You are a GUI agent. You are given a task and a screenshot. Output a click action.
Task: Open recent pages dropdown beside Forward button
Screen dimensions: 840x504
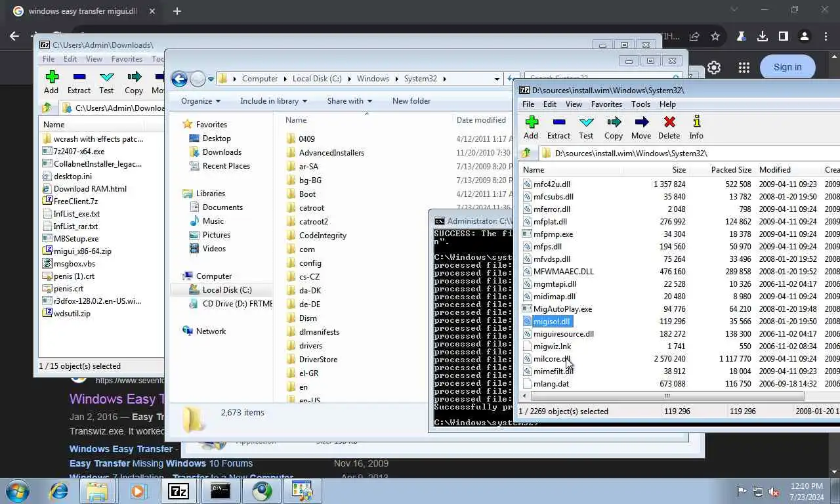pyautogui.click(x=211, y=79)
